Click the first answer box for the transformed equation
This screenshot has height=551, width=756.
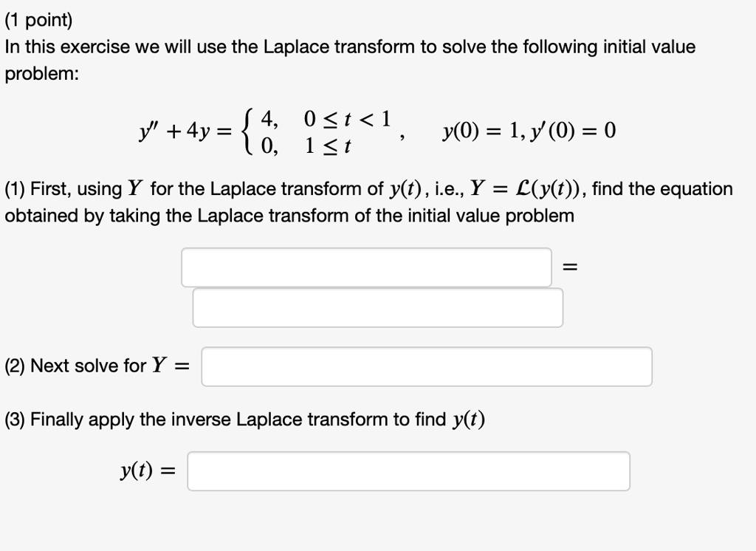[365, 267]
